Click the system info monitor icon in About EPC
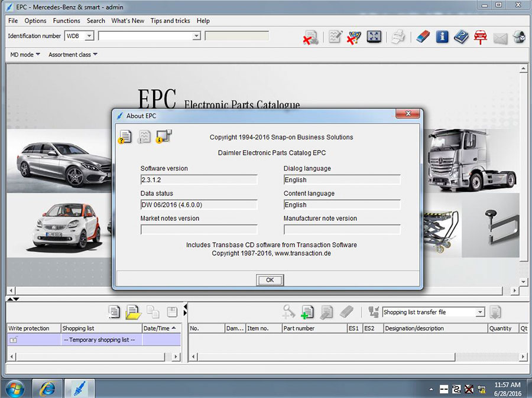 (x=164, y=136)
